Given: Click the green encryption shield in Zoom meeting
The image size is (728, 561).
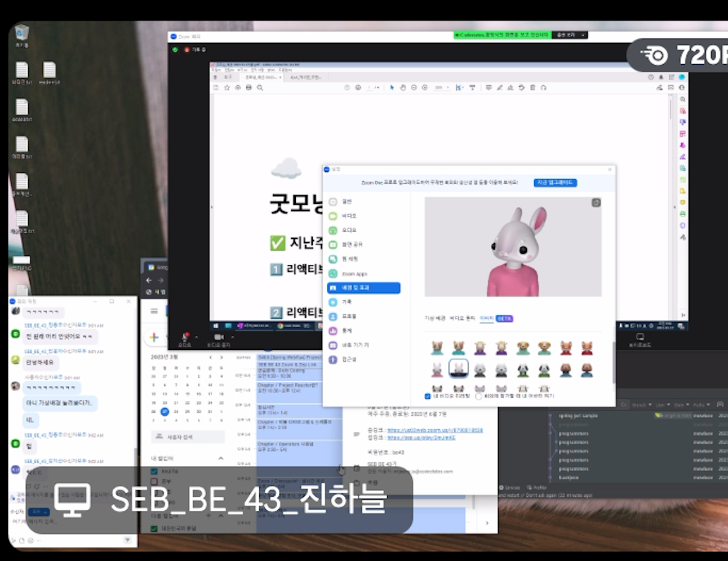Looking at the screenshot, I should pos(175,50).
